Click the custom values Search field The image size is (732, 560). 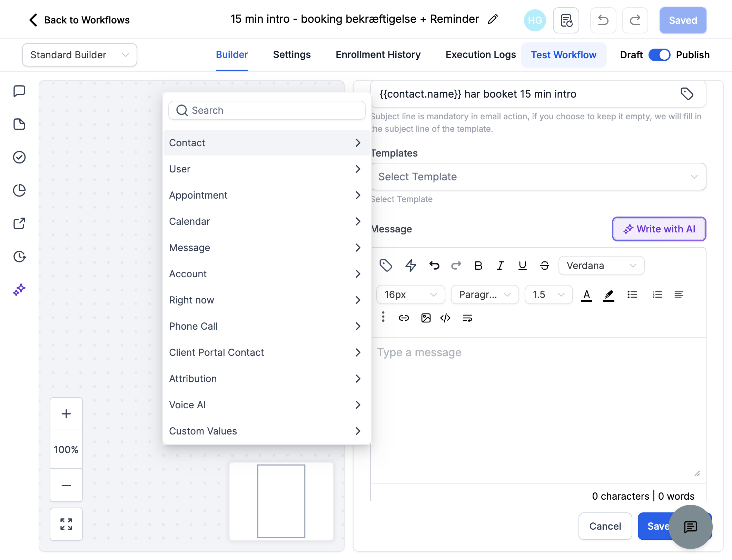(x=267, y=110)
